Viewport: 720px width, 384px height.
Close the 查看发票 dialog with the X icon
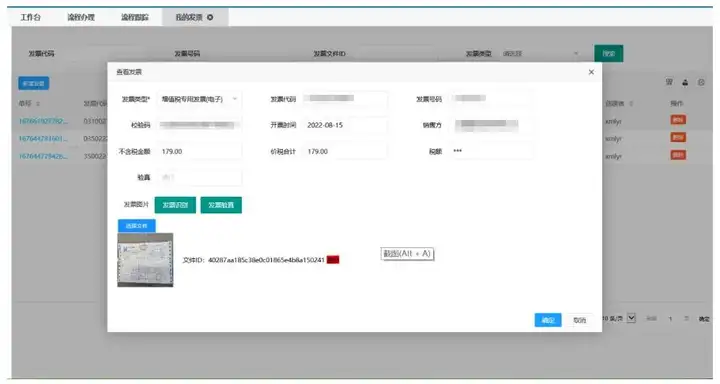point(591,72)
